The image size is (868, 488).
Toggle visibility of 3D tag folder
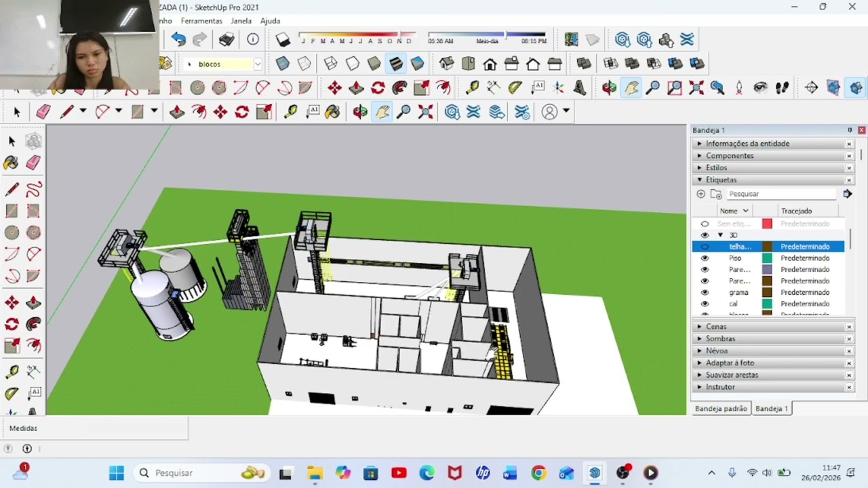tap(705, 235)
